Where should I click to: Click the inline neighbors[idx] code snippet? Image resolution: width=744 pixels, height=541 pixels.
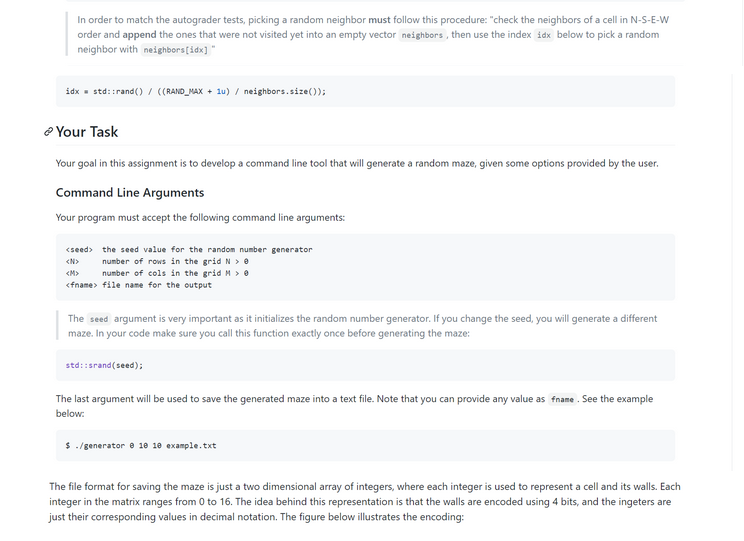[x=176, y=50]
